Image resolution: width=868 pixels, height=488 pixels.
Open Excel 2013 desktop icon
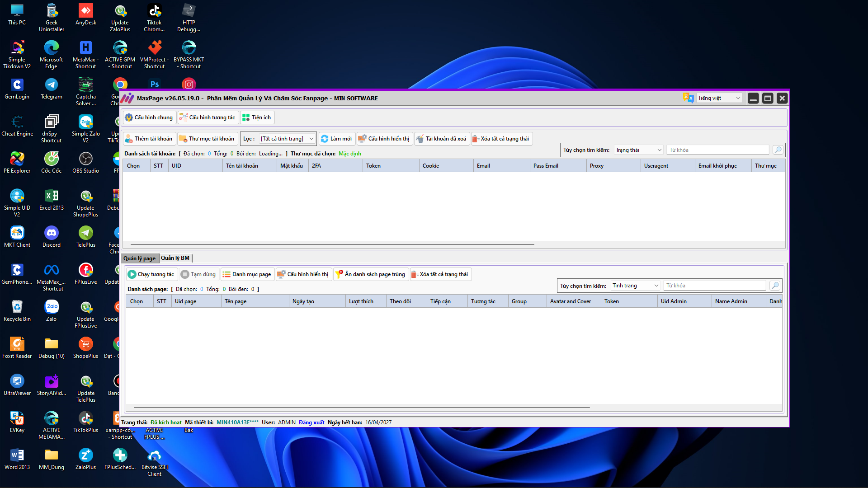point(52,200)
